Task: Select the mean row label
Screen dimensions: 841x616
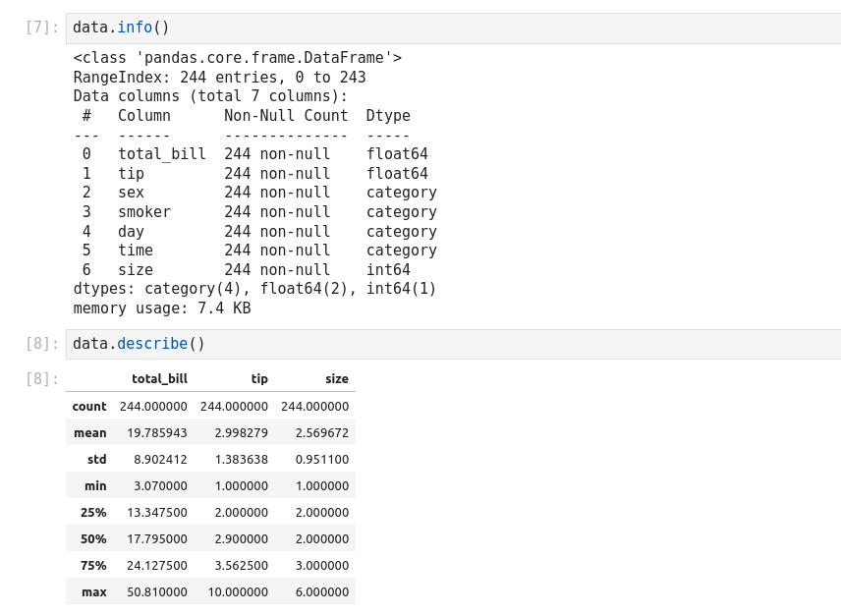Action: (90, 432)
